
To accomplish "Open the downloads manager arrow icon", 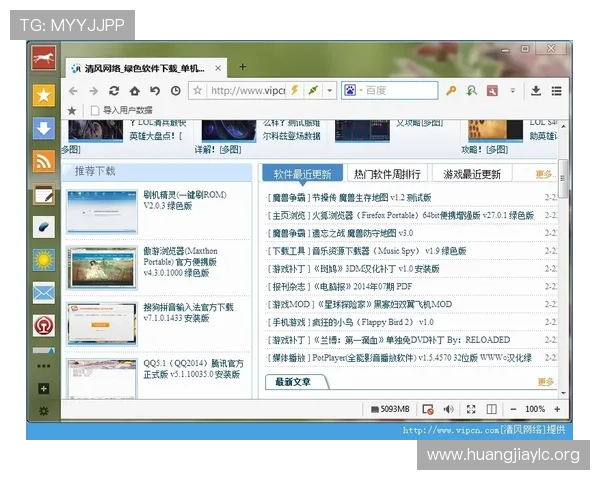I will [x=536, y=91].
